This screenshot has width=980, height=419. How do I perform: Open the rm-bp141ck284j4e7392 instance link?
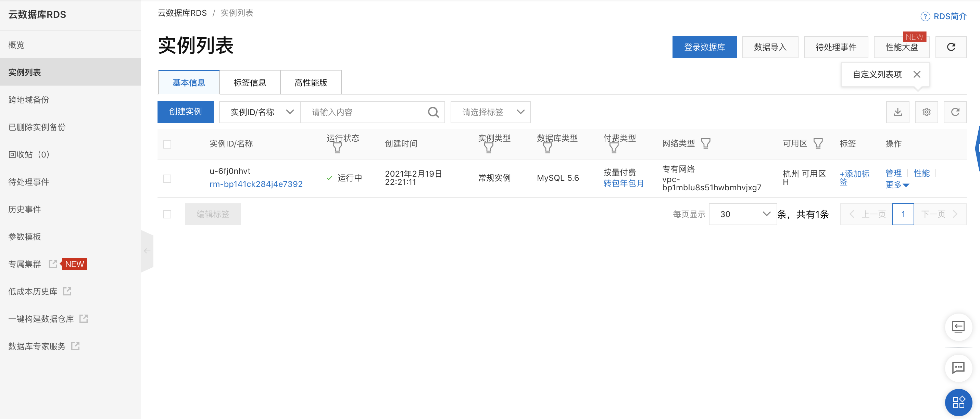256,184
